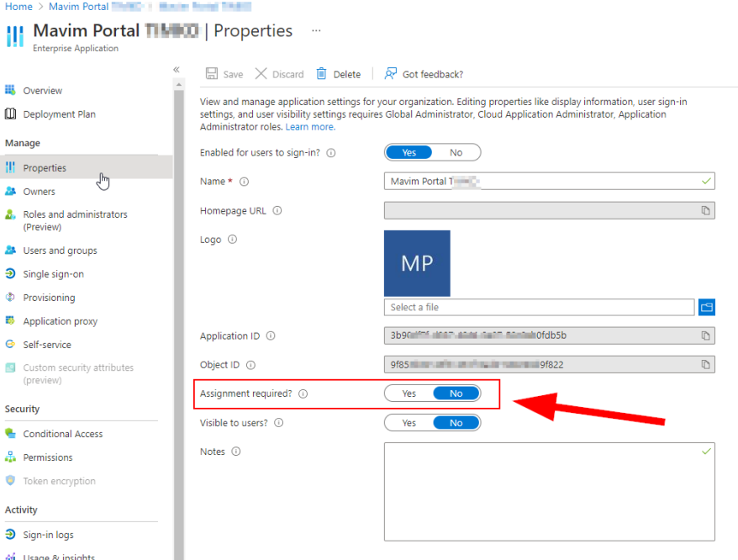This screenshot has height=560, width=738.
Task: Click the sidebar scrollbar up arrow
Action: point(178,85)
